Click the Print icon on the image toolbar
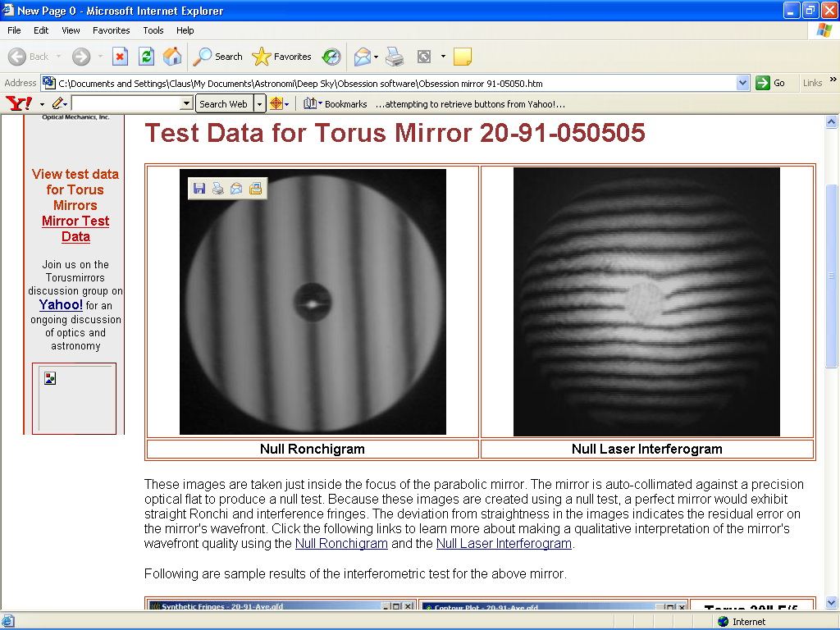 (x=218, y=189)
